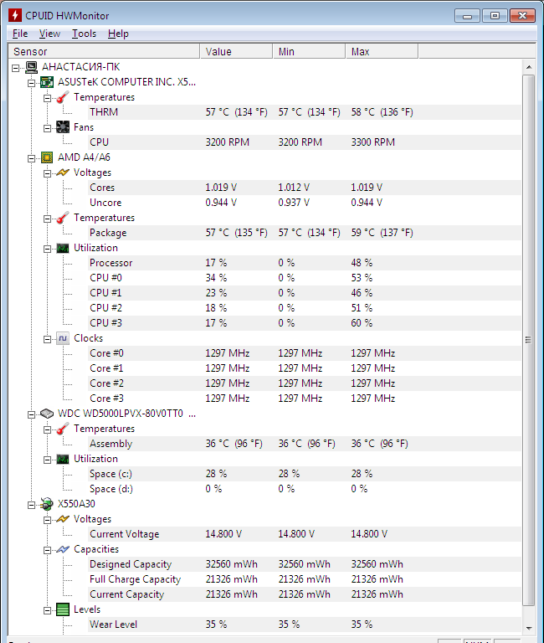The width and height of the screenshot is (544, 643).
Task: Select the CPU #0 utilization row
Action: (x=305, y=278)
